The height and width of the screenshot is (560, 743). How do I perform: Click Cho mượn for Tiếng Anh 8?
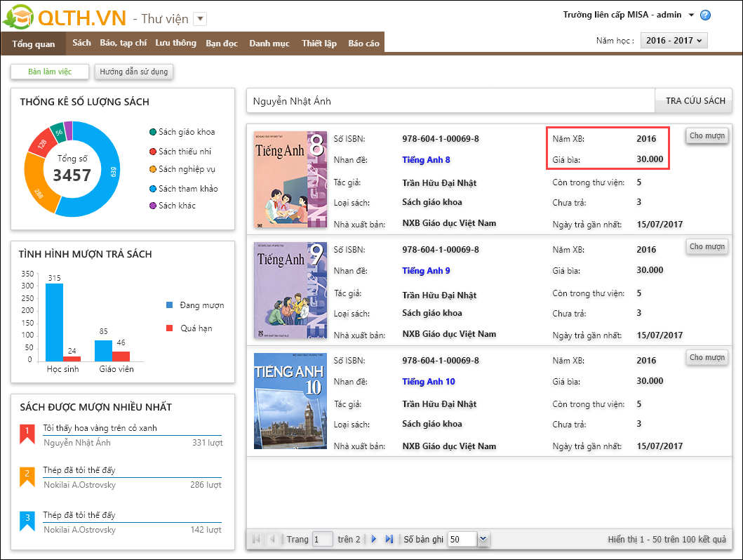707,135
